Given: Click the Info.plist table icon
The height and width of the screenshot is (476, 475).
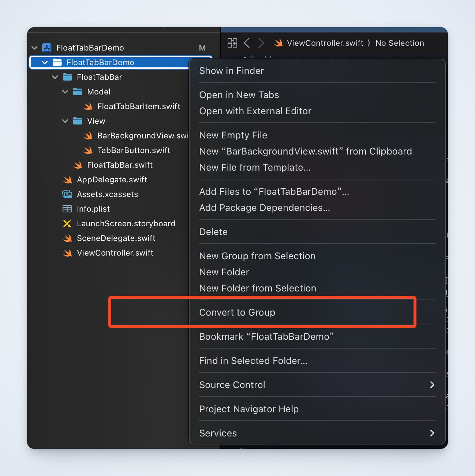Looking at the screenshot, I should pos(67,209).
